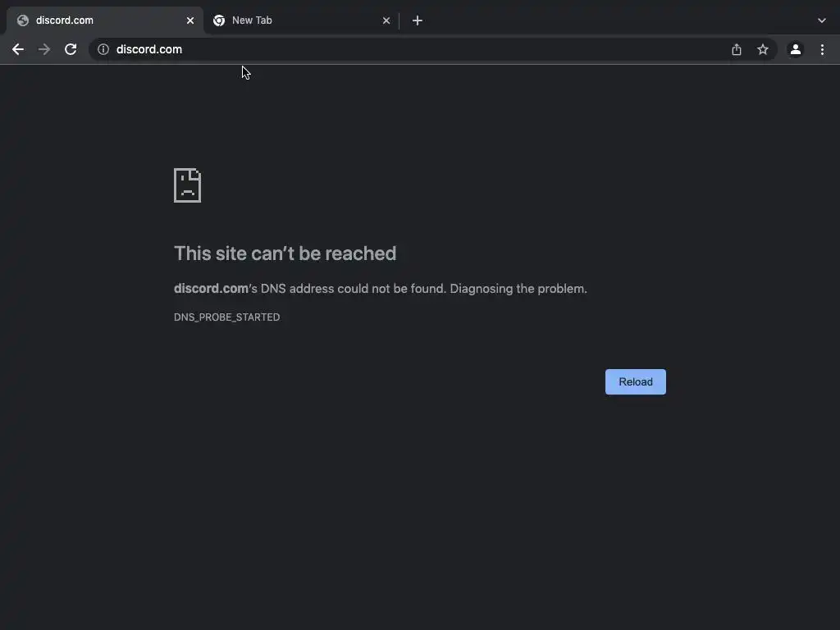Open the profile avatar menu

pyautogui.click(x=796, y=49)
